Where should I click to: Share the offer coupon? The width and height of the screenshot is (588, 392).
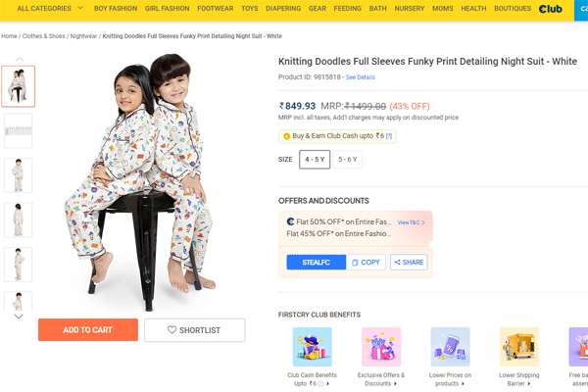tap(409, 263)
